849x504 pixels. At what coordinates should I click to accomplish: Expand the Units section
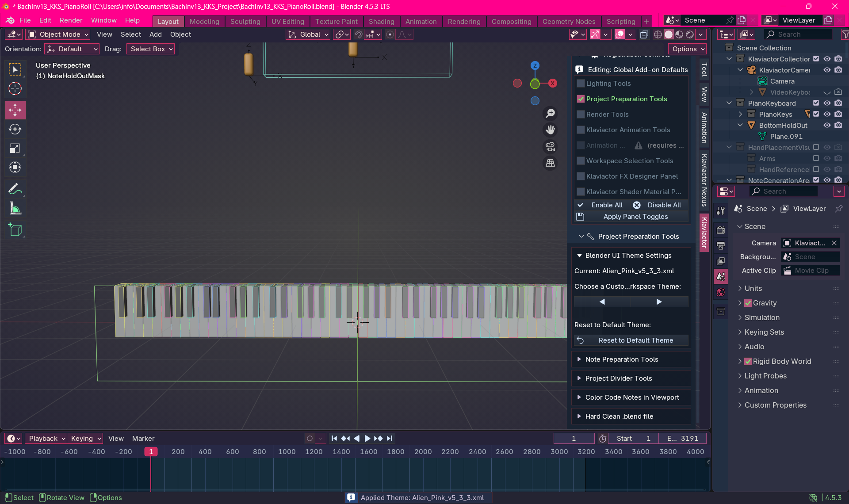click(x=753, y=288)
